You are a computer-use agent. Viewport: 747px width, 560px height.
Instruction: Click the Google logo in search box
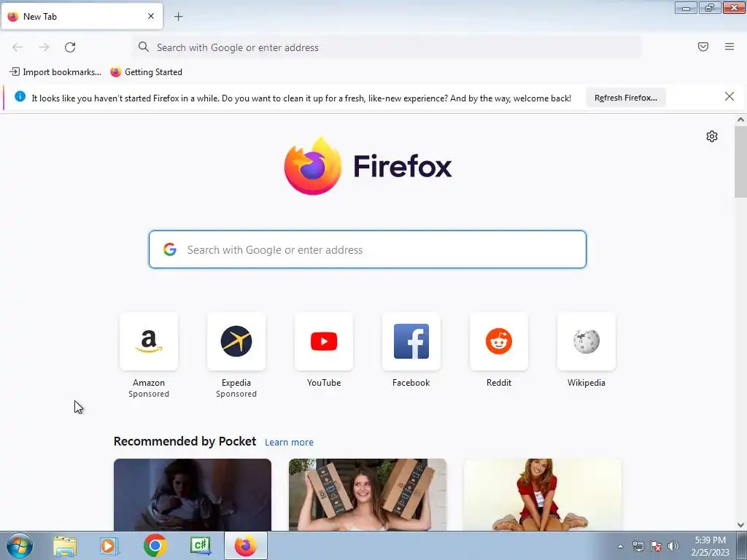170,249
